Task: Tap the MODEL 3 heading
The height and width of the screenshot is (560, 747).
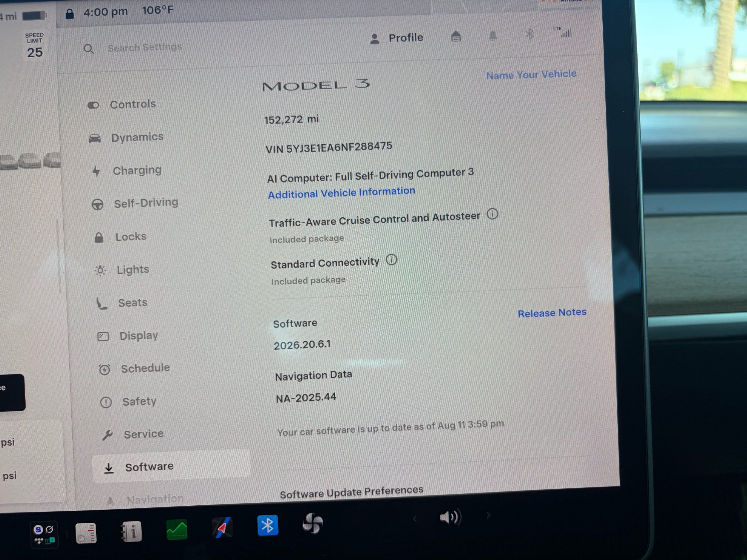Action: (x=316, y=85)
